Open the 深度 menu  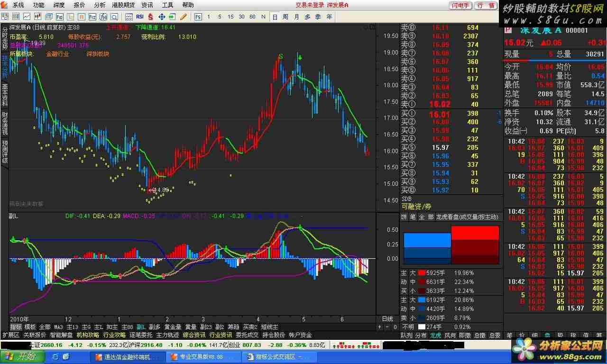pyautogui.click(x=59, y=5)
